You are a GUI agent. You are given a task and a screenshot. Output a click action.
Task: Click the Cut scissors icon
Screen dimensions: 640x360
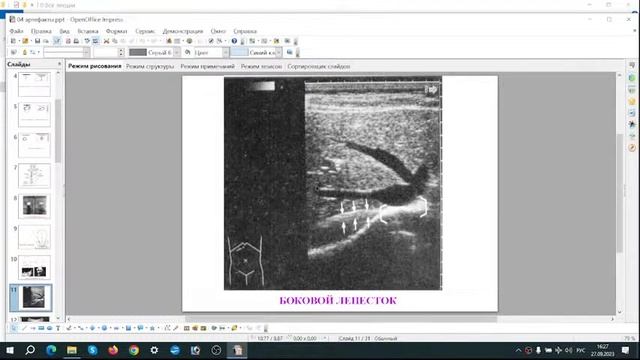[x=107, y=41]
